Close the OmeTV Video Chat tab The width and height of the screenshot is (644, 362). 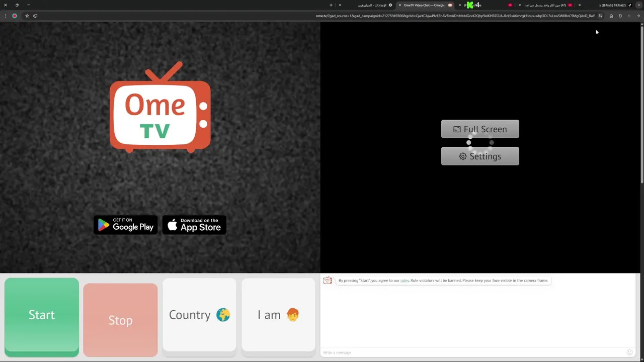(399, 5)
